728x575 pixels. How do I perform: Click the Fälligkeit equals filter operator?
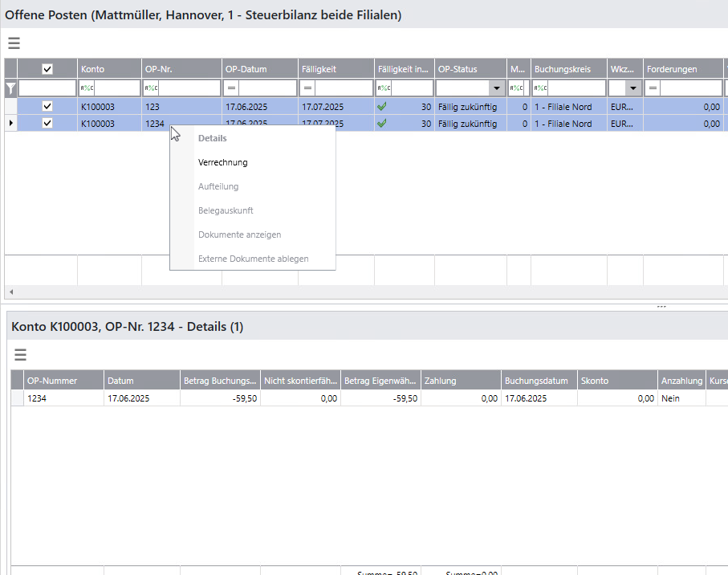(308, 88)
